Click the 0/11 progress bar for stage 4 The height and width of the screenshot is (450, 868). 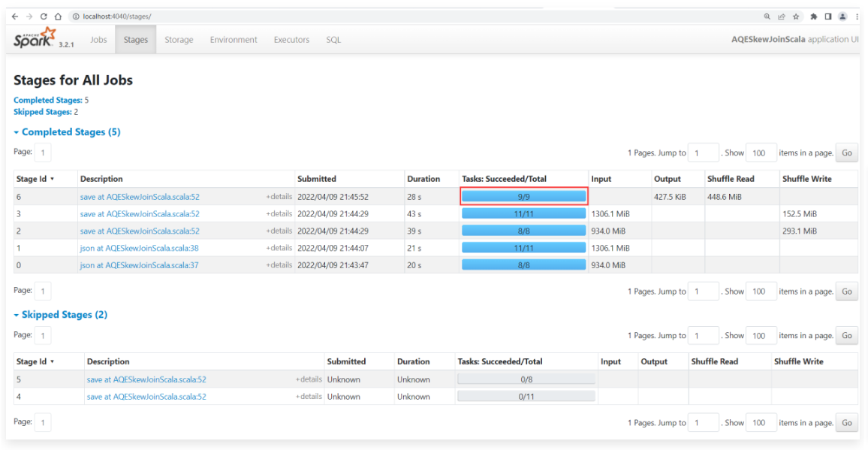tap(526, 397)
